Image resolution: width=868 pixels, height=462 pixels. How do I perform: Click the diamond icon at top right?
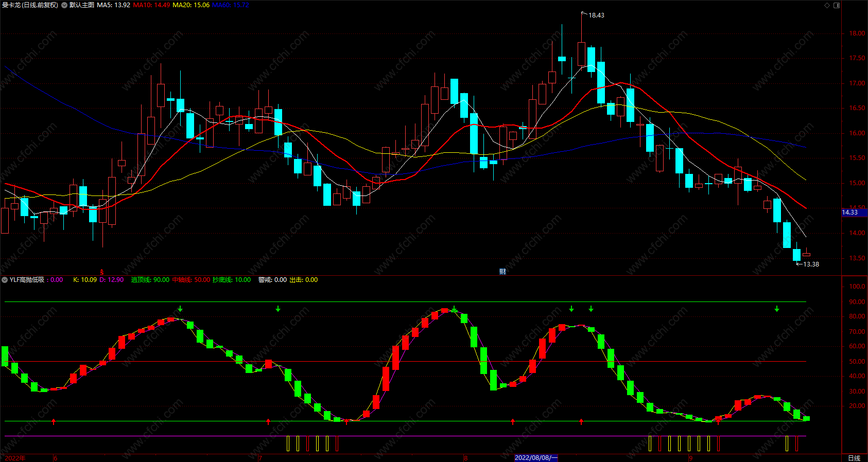(827, 5)
